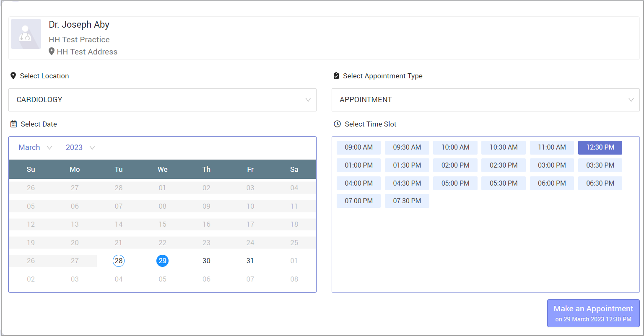644x336 pixels.
Task: Select date 28 in the calendar
Action: (119, 261)
